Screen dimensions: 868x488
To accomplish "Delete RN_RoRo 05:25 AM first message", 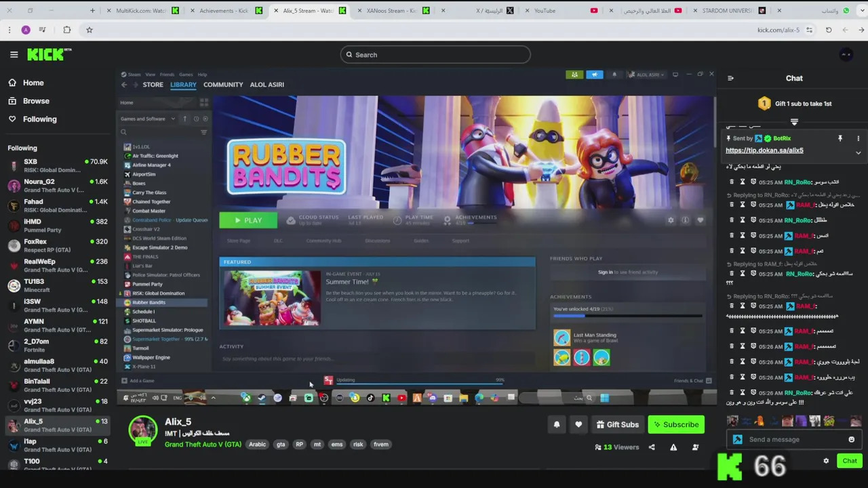I will [x=732, y=182].
